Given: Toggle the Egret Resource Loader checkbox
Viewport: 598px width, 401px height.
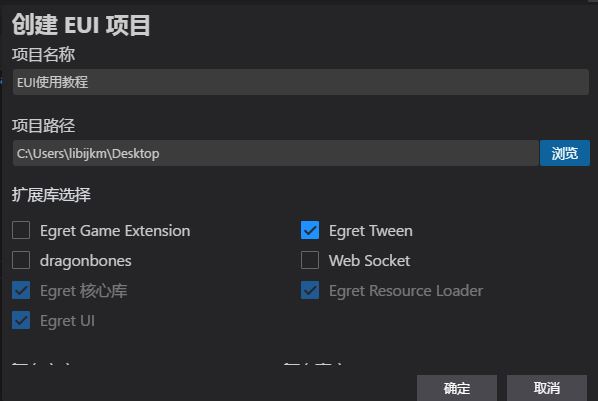Looking at the screenshot, I should (x=310, y=291).
